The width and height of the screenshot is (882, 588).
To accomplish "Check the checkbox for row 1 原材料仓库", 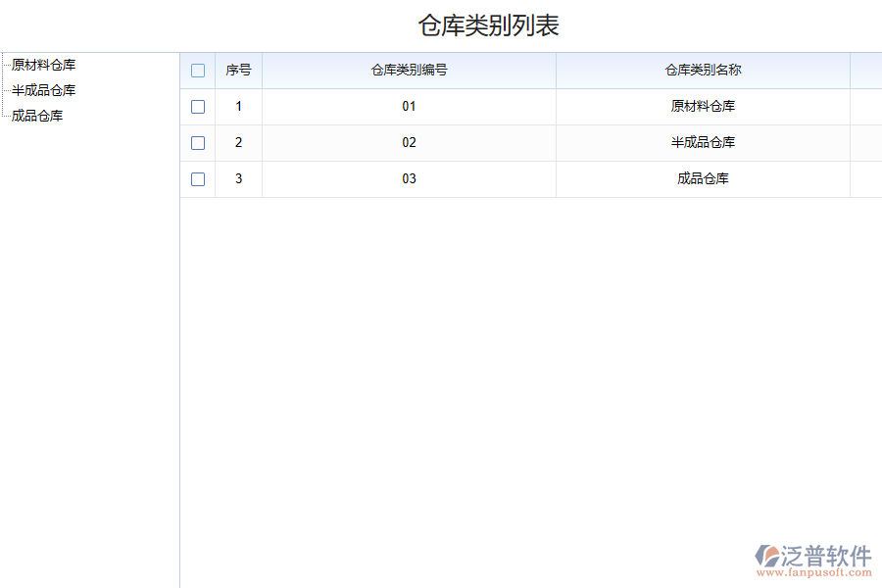I will (x=198, y=106).
